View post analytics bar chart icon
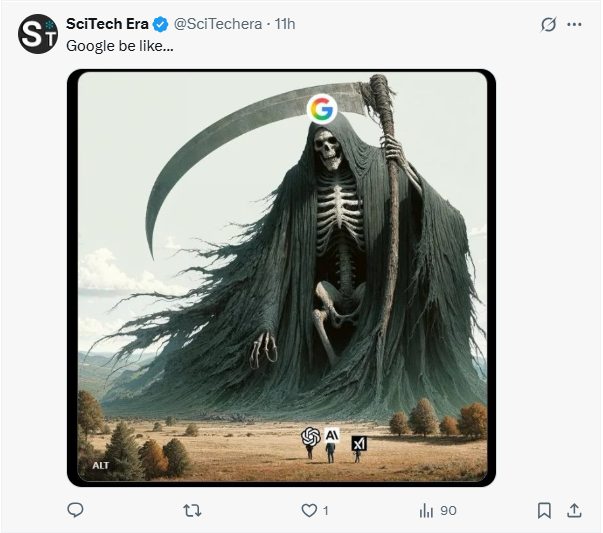Screen dimensions: 603x533 tap(426, 510)
